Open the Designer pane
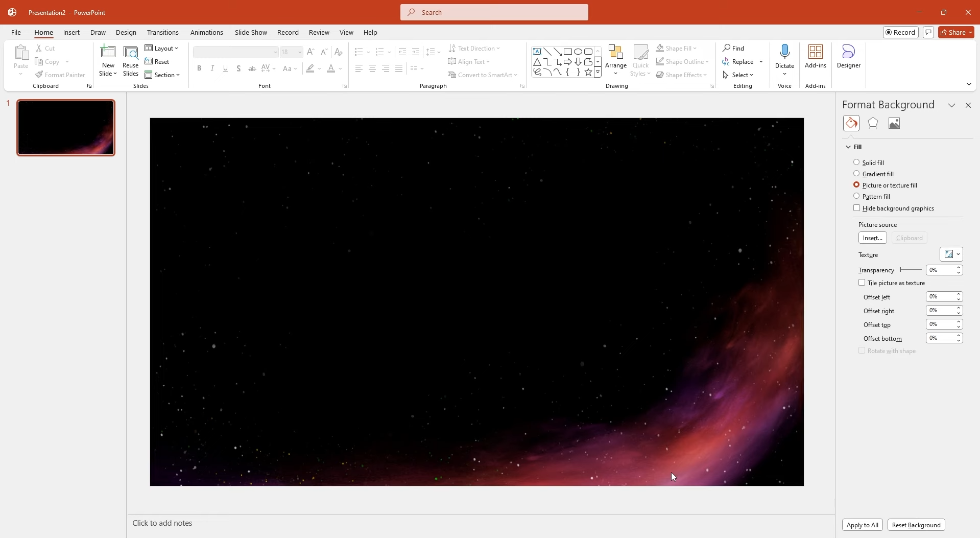The width and height of the screenshot is (980, 538). click(849, 58)
